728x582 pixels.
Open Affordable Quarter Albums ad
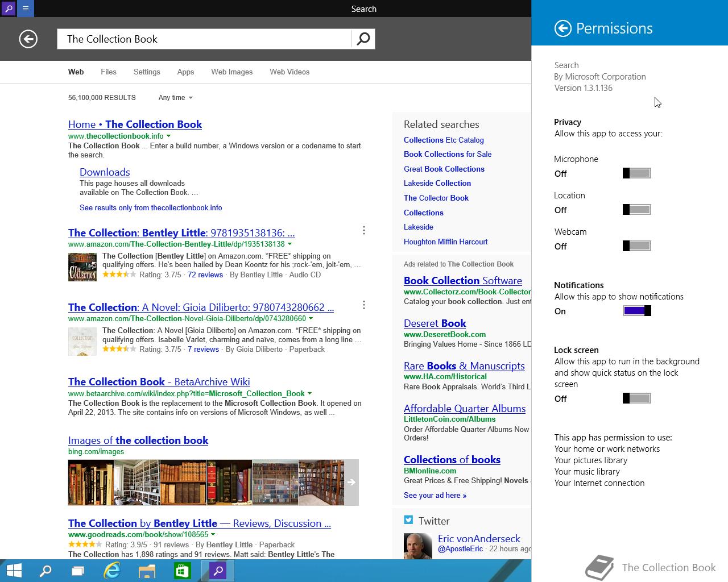coord(465,409)
